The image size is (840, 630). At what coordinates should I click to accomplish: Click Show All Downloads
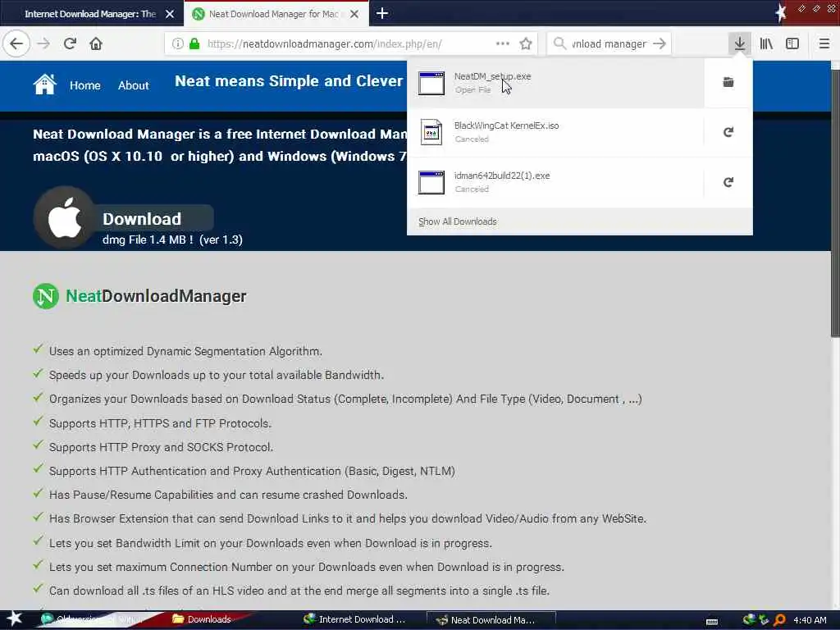[x=458, y=221]
